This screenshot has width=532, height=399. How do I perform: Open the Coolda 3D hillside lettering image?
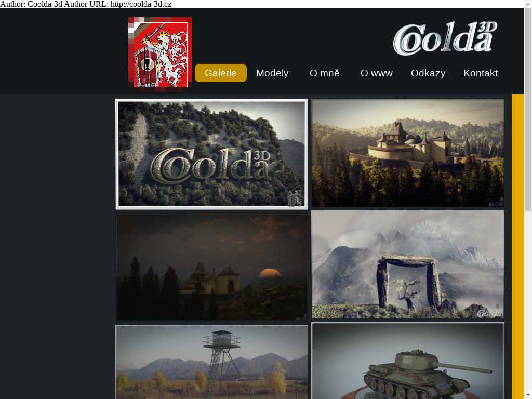(x=211, y=154)
